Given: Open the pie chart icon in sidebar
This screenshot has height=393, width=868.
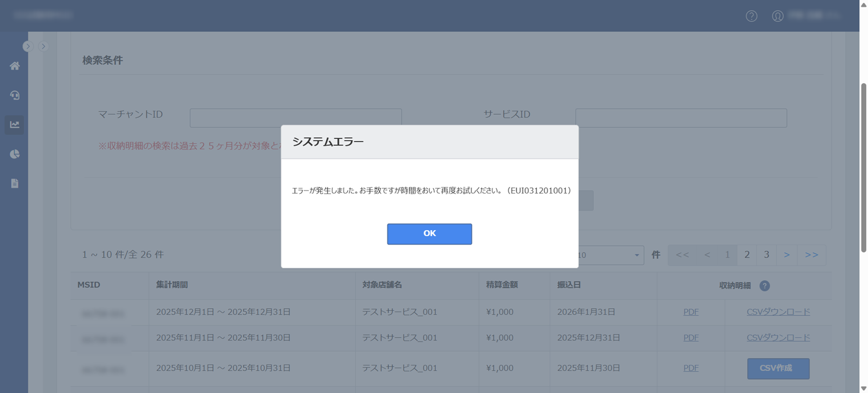Looking at the screenshot, I should point(14,154).
